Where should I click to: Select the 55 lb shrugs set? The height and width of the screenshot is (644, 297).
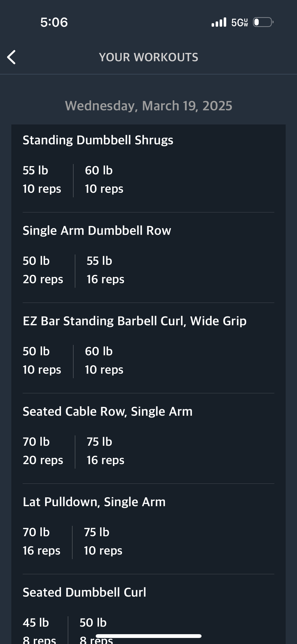coord(42,180)
